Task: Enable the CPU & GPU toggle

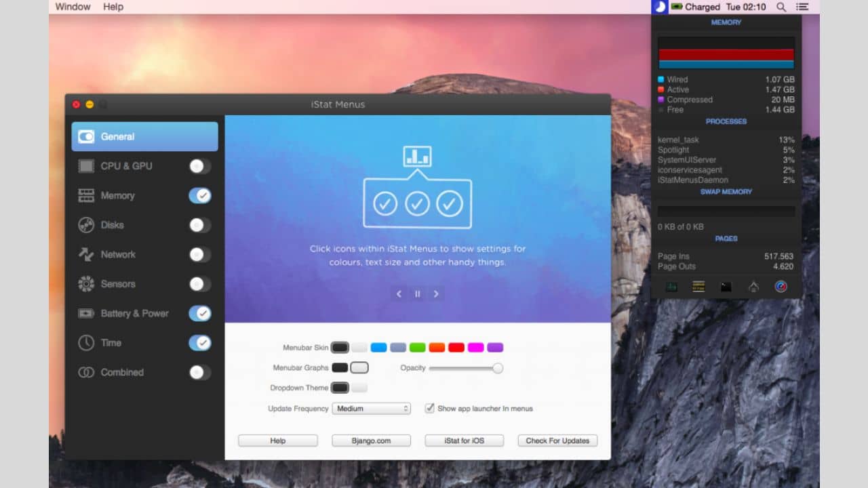Action: pyautogui.click(x=200, y=166)
